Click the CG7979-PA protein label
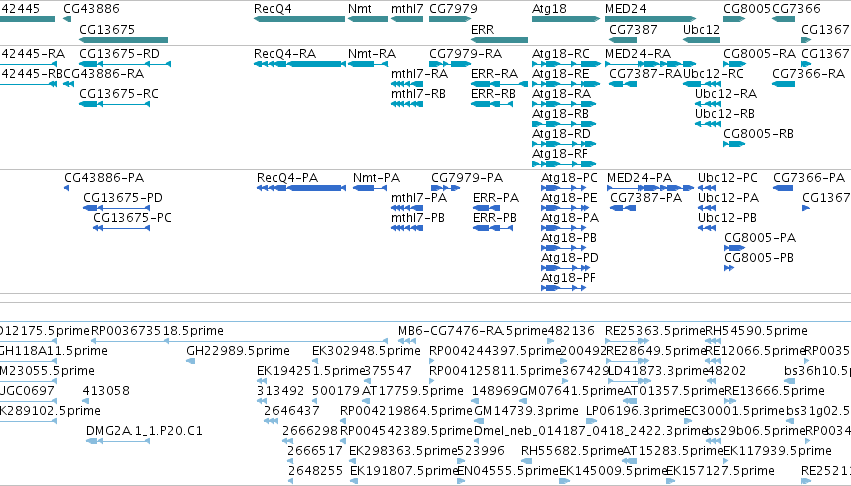851x486 pixels. click(467, 178)
